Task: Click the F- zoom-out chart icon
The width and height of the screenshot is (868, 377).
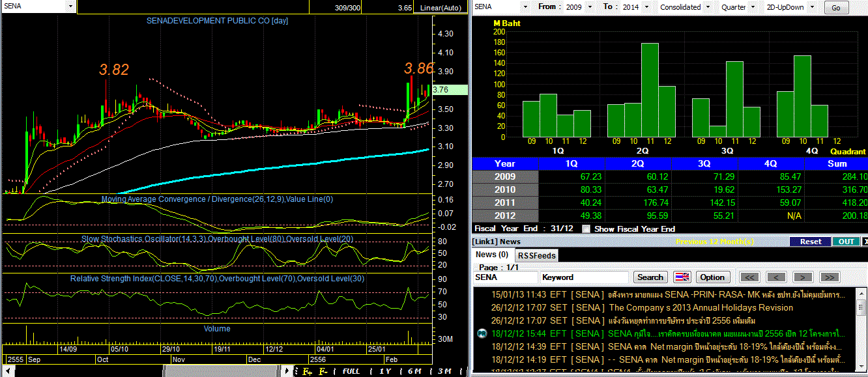Action: click(x=323, y=372)
